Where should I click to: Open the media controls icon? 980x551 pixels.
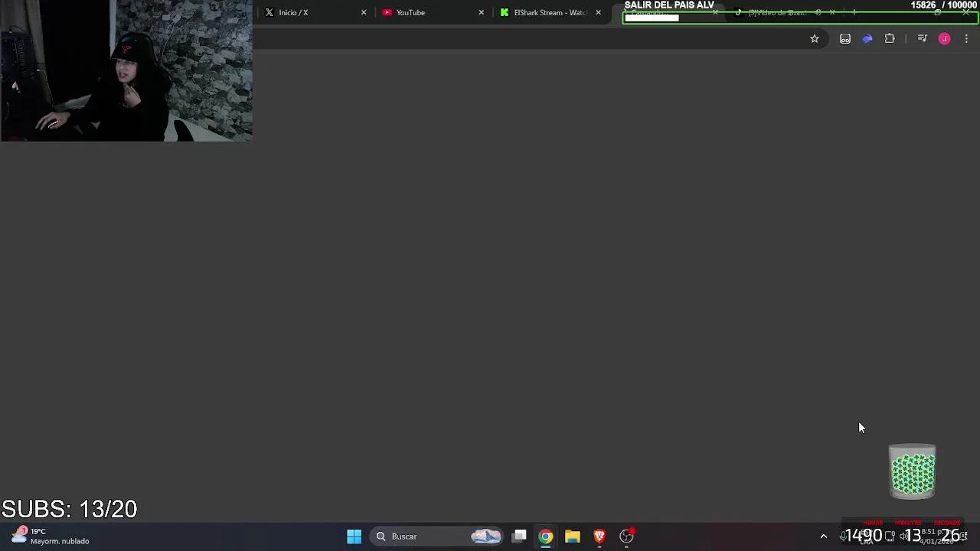click(923, 39)
